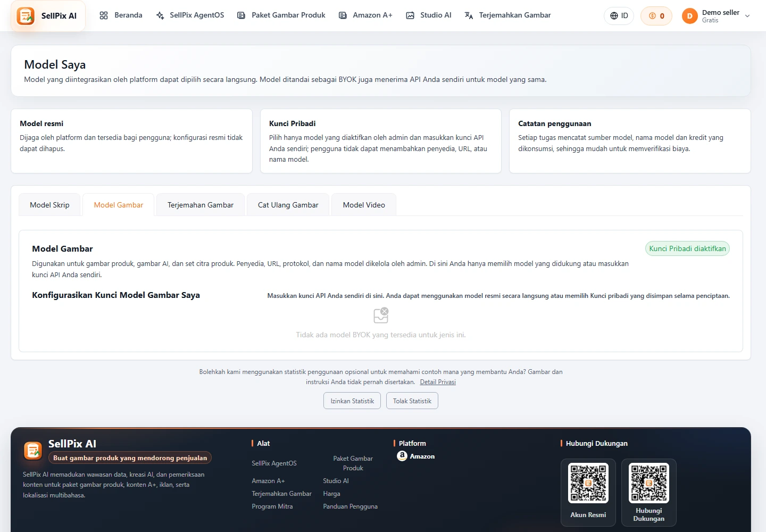The height and width of the screenshot is (532, 766).
Task: Open Beranda via its grid icon
Action: point(104,15)
